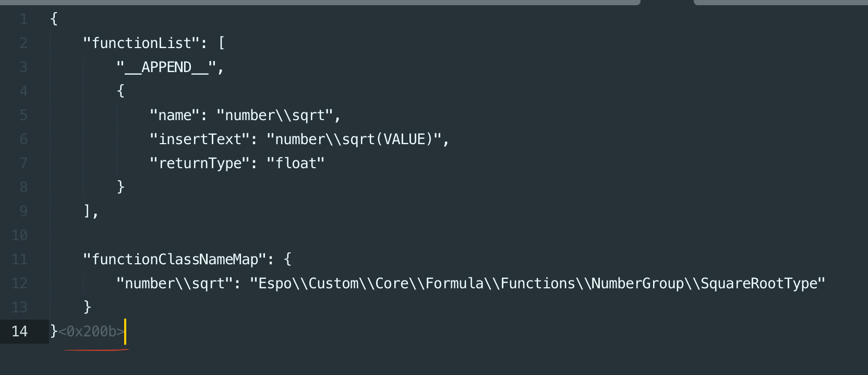Click the empty line 10 number

point(19,235)
